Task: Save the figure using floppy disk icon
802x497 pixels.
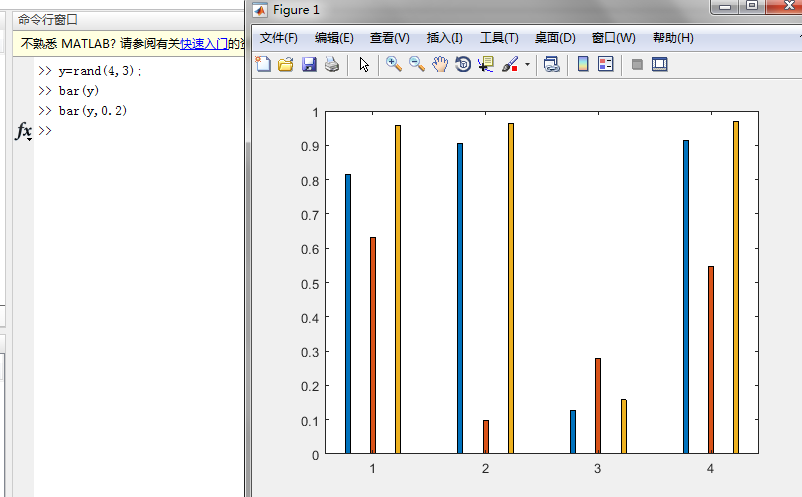Action: pos(309,64)
